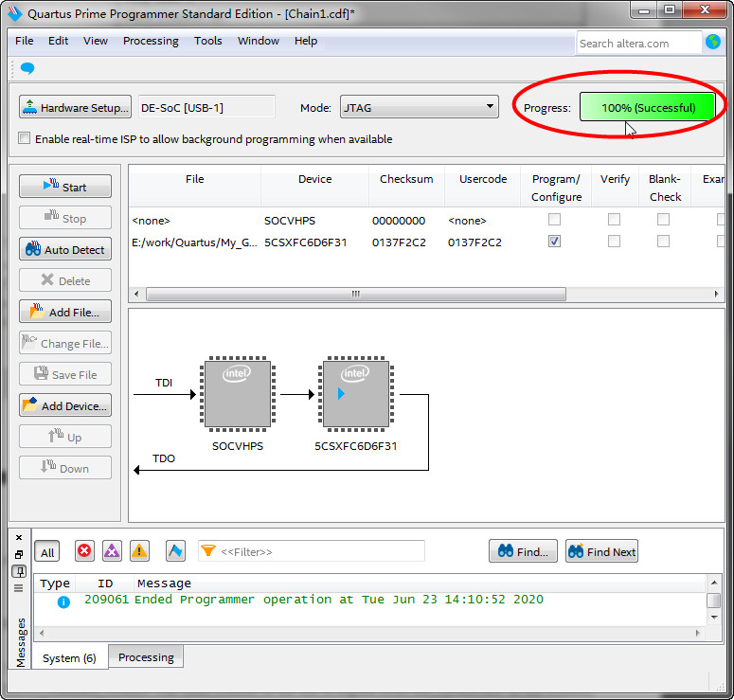Screen dimensions: 734x700
Task: Click the file table horizontal scrollbar thumb
Action: point(356,294)
